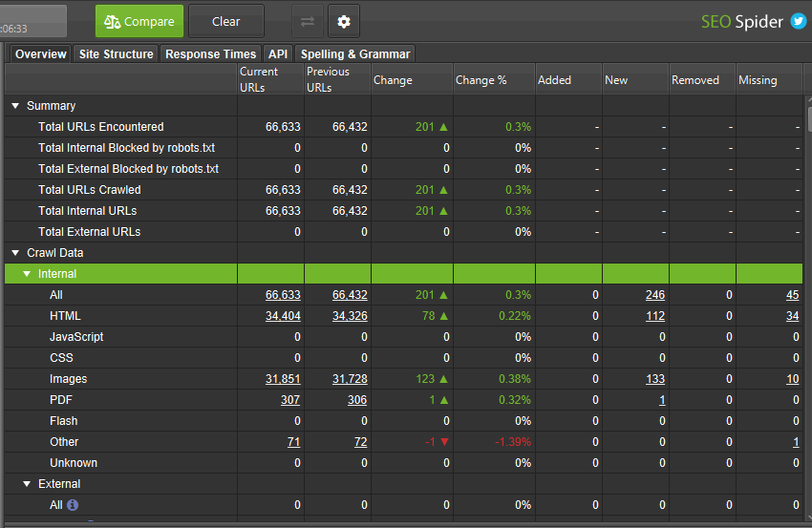Screen dimensions: 812x528
Task: Click the Clear button
Action: [226, 21]
